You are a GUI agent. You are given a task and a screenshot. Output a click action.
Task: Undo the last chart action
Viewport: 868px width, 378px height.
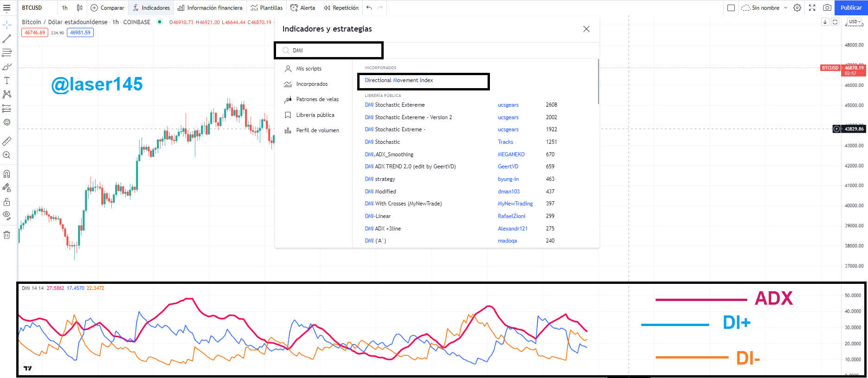point(369,8)
